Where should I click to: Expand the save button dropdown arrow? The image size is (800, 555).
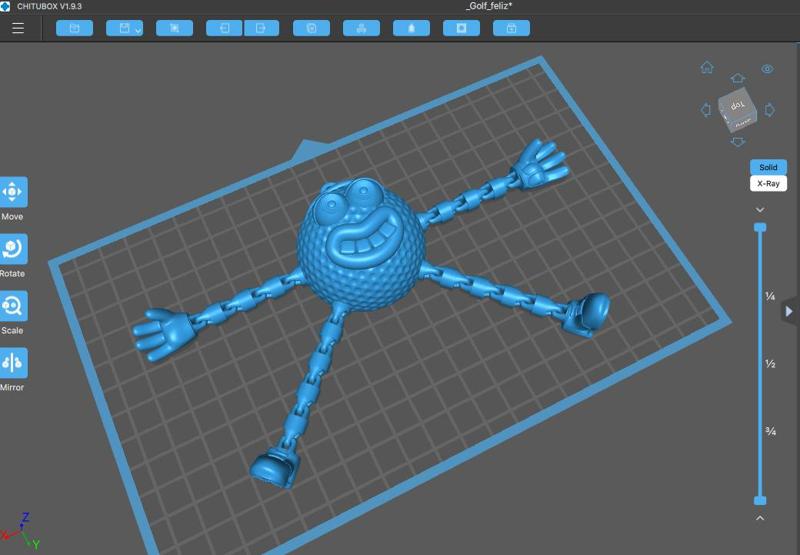point(138,31)
